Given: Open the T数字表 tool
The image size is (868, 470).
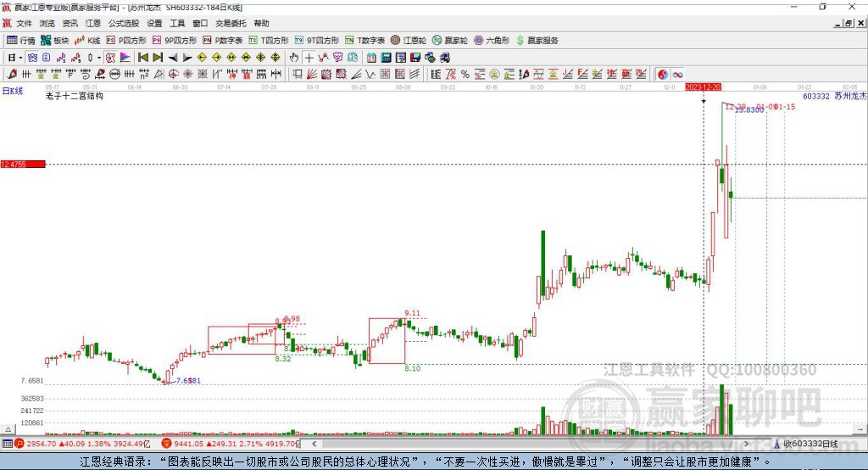Looking at the screenshot, I should 364,41.
